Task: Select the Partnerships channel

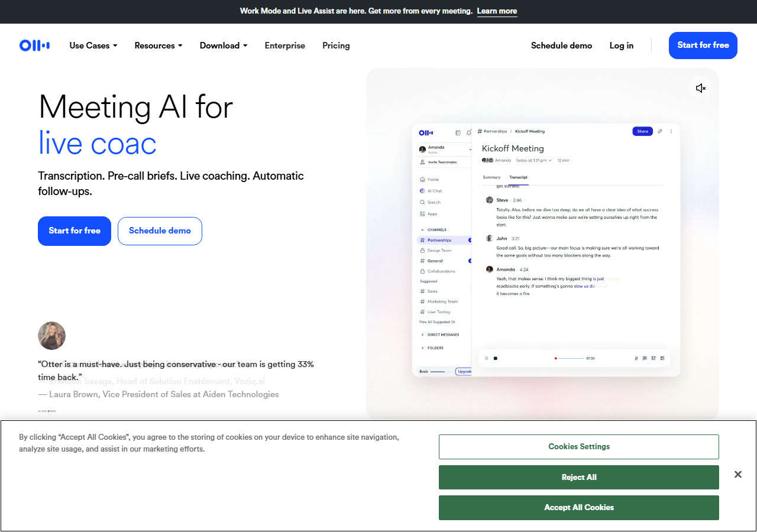Action: (x=445, y=240)
